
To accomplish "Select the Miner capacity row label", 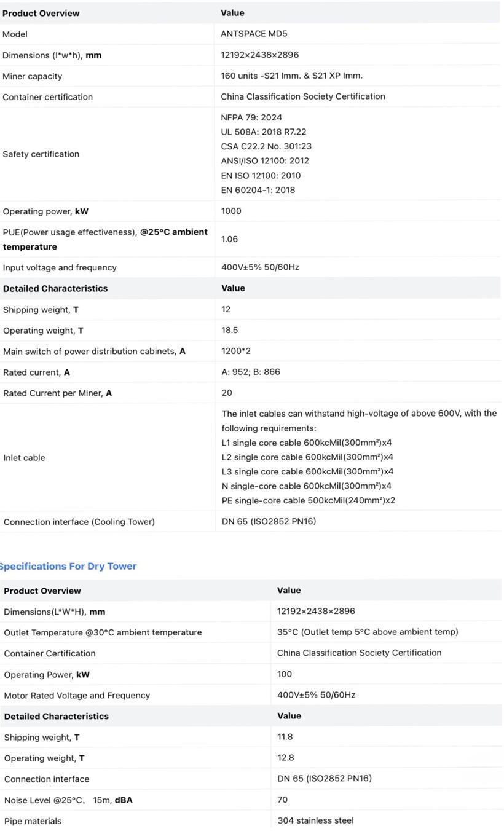I will 32,76.
